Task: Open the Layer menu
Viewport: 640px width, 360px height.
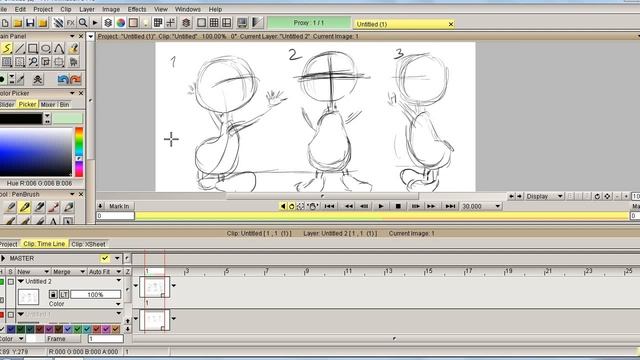Action: click(87, 9)
